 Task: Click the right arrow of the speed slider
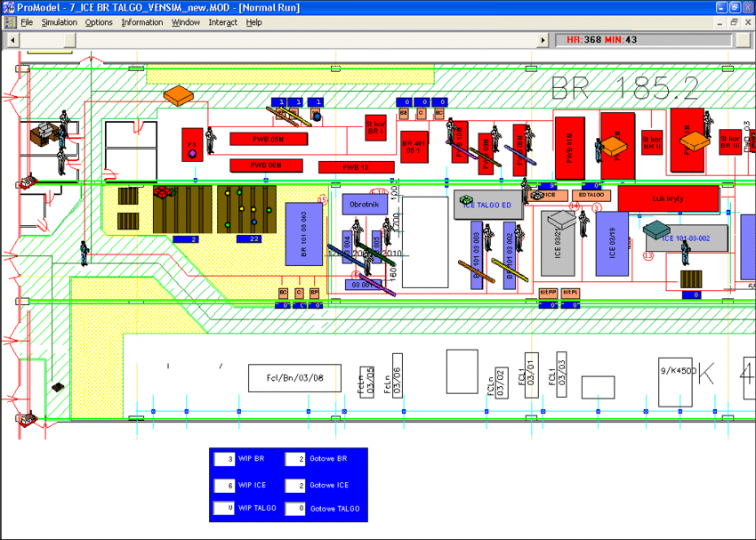tap(543, 40)
